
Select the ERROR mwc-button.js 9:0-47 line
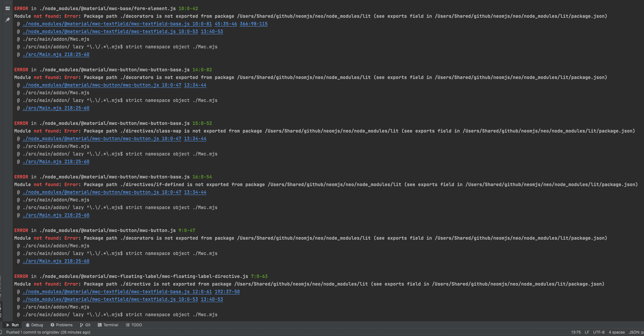pos(105,230)
